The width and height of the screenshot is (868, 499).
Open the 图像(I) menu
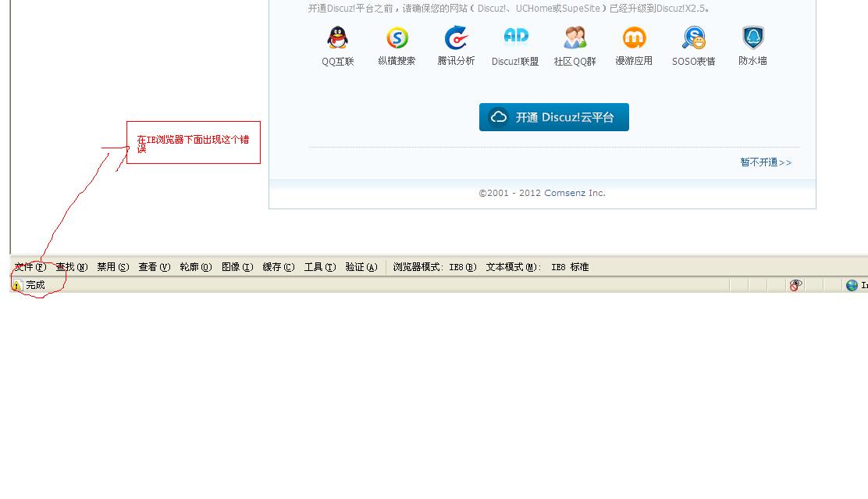(x=237, y=267)
